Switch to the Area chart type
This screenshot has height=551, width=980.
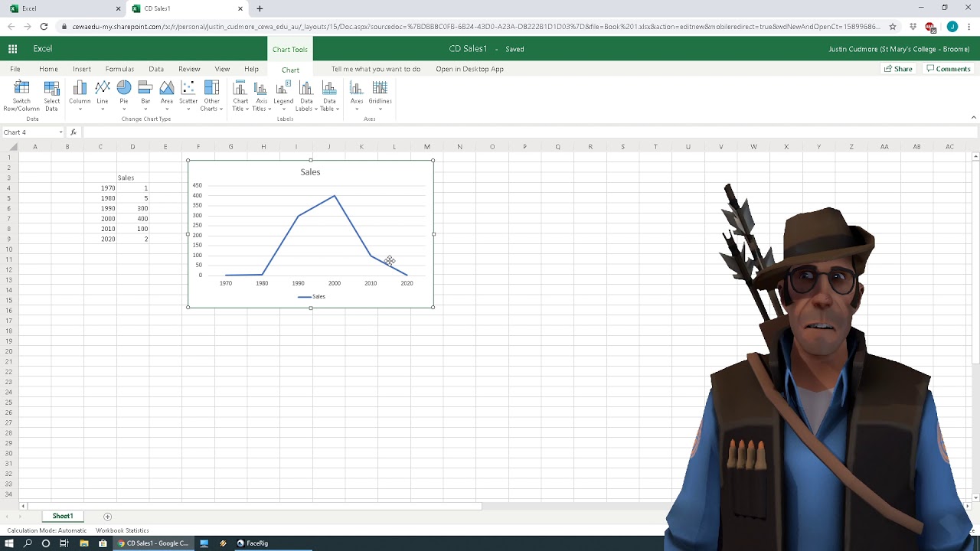pos(167,96)
